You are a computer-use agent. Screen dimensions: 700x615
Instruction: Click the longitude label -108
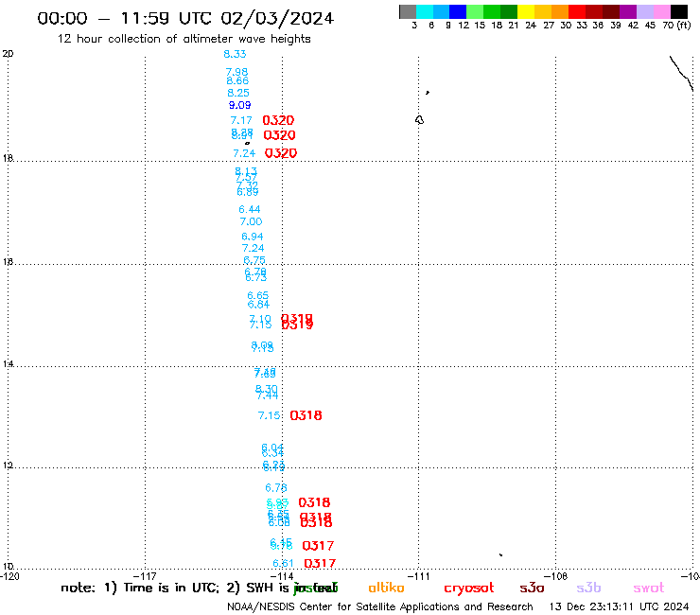(x=556, y=576)
